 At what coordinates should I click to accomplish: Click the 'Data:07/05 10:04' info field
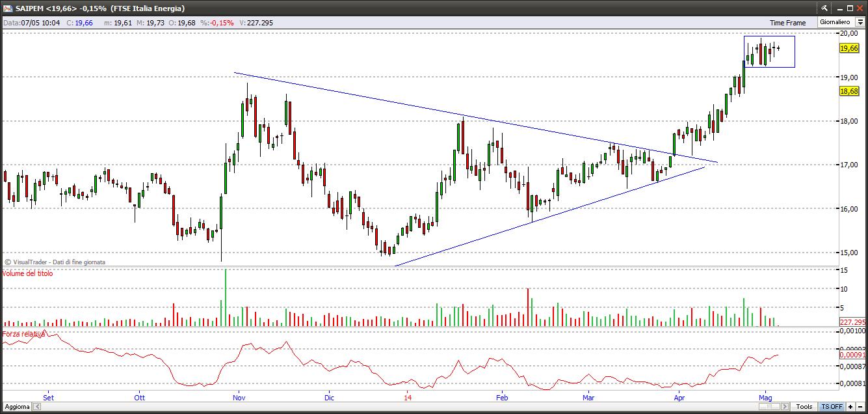(32, 23)
